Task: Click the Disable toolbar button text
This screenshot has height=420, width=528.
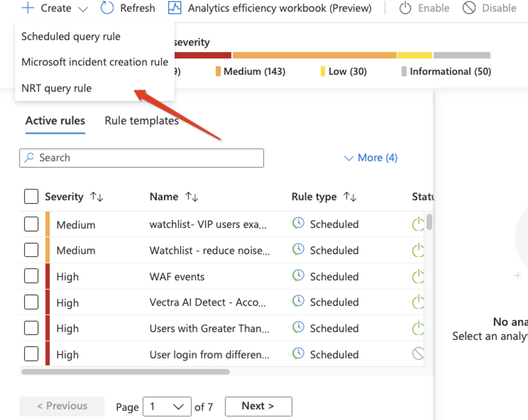Action: click(499, 8)
